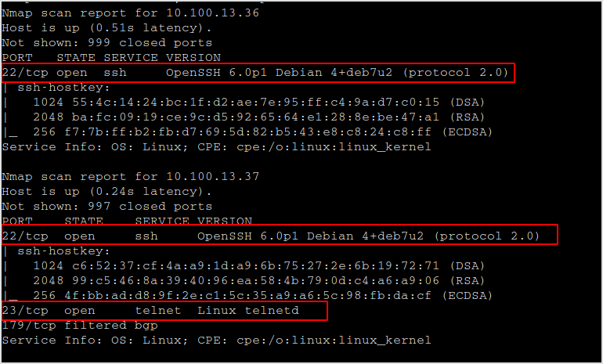Screen dimensions: 603x364
Task: Click the 10.100.13.36 scan report line
Action: click(x=130, y=13)
